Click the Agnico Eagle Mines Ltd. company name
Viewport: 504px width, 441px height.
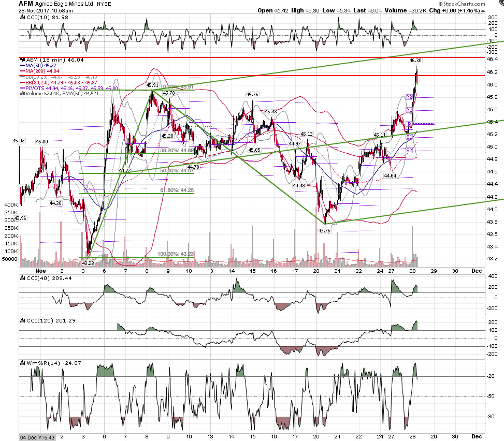coord(65,4)
